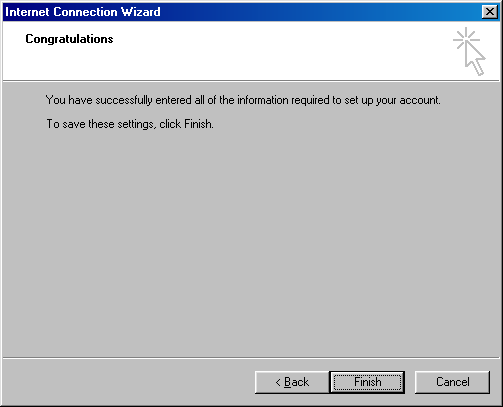Click the empty gray wizard body area
Screen dimensions: 503x407
pos(251,240)
